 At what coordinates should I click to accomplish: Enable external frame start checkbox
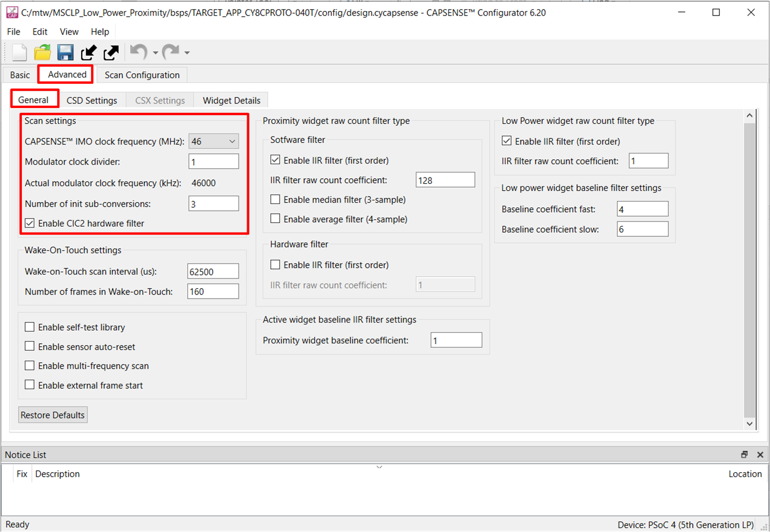29,385
